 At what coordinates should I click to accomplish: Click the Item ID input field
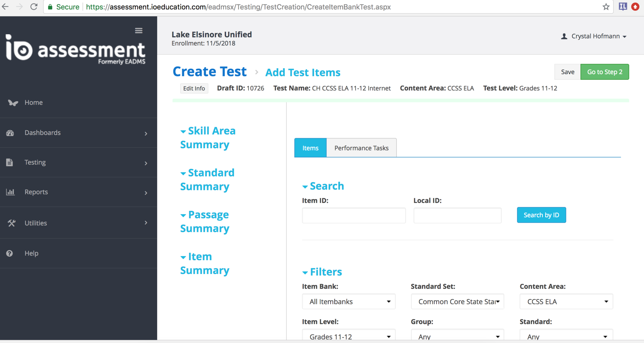pos(354,215)
